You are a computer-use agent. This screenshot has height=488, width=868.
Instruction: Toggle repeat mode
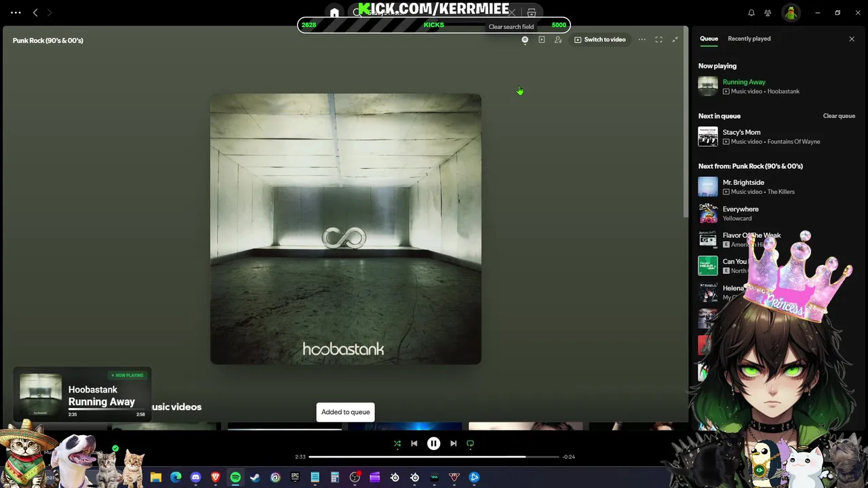[x=470, y=444]
